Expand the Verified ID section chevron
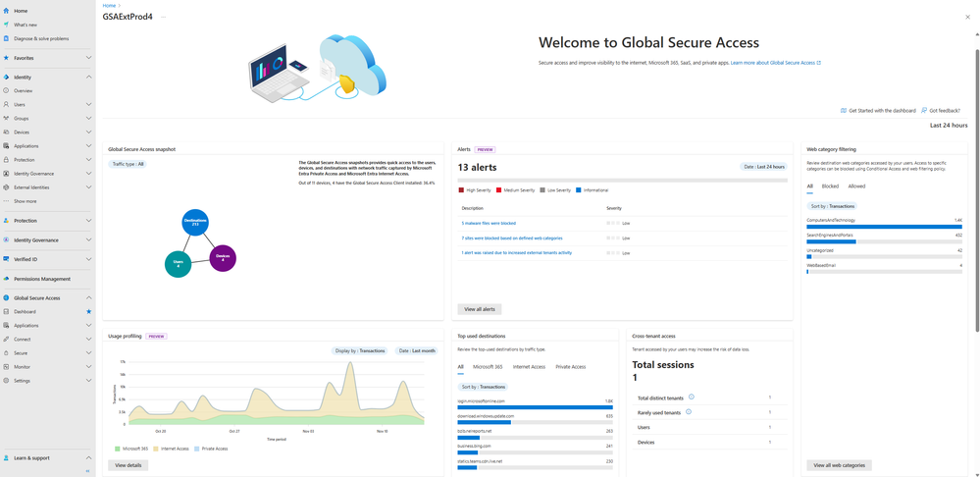Image resolution: width=980 pixels, height=477 pixels. pos(88,259)
